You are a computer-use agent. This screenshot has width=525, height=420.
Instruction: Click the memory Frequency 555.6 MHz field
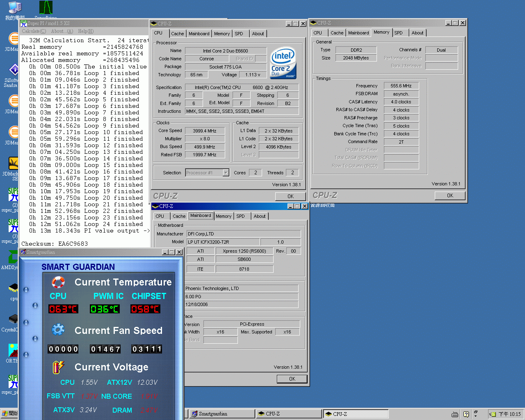[401, 86]
